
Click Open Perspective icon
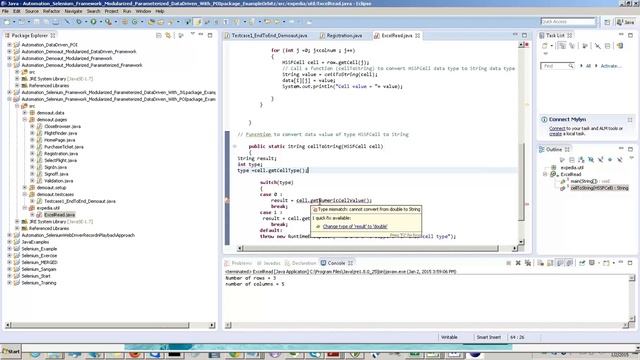click(607, 22)
